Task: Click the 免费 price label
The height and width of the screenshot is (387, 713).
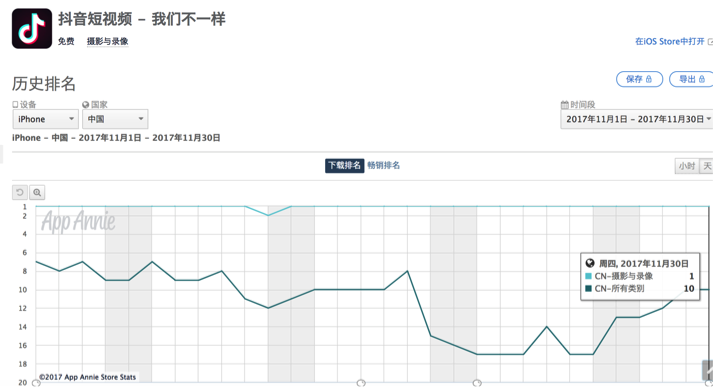Action: [x=66, y=41]
